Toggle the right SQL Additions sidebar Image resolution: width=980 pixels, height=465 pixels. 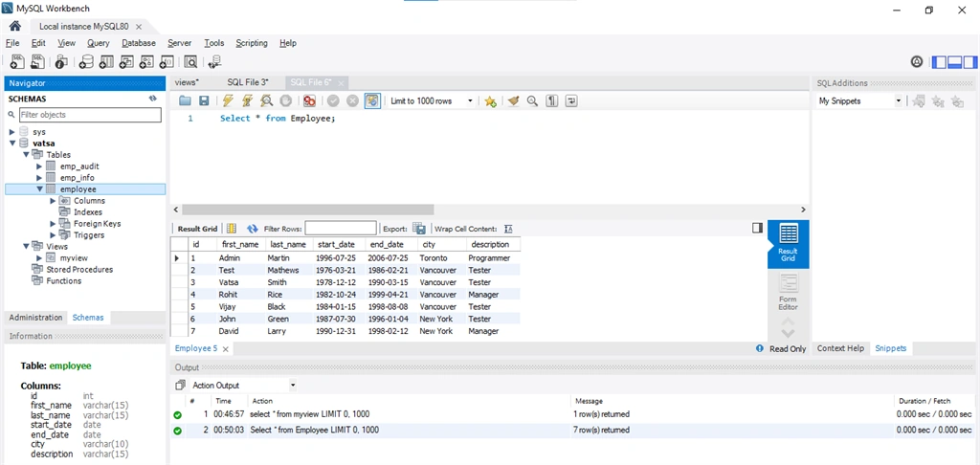tap(970, 62)
